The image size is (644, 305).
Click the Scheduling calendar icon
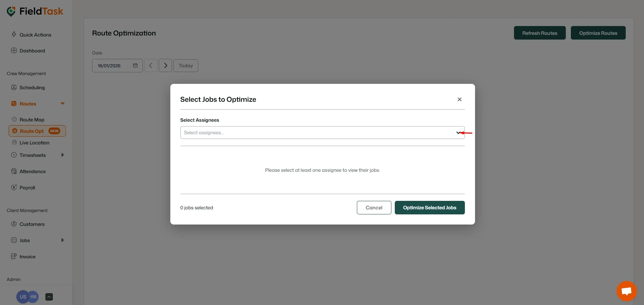point(14,87)
